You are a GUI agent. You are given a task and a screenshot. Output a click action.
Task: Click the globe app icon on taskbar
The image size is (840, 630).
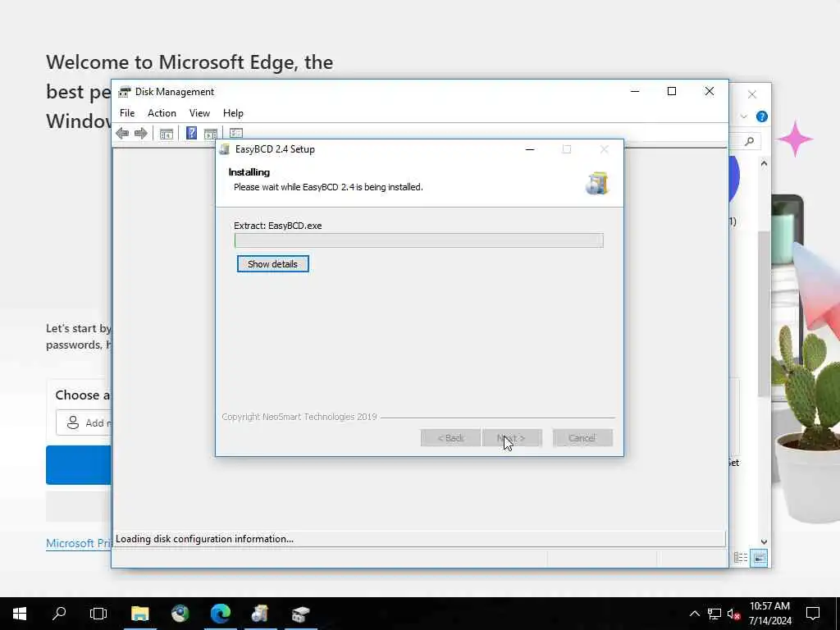click(x=180, y=614)
